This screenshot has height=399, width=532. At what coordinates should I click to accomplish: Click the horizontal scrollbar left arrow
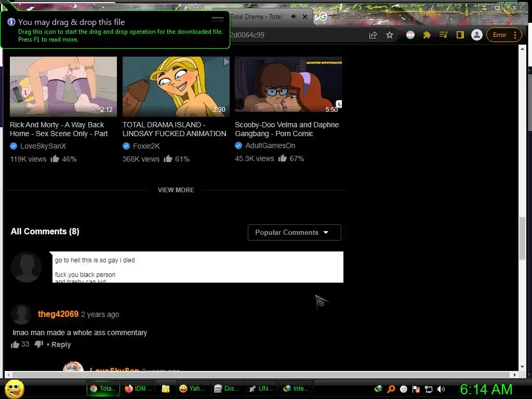tap(8, 375)
